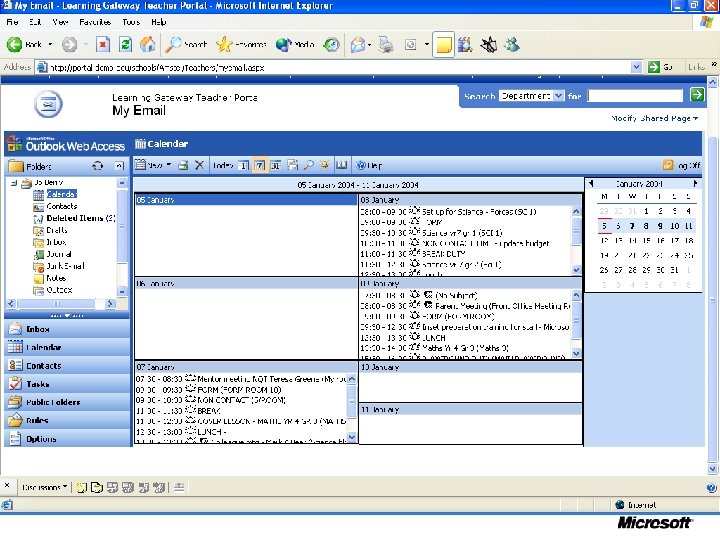Click the highlighted Discuss note icon
This screenshot has width=720, height=540.
[x=443, y=45]
